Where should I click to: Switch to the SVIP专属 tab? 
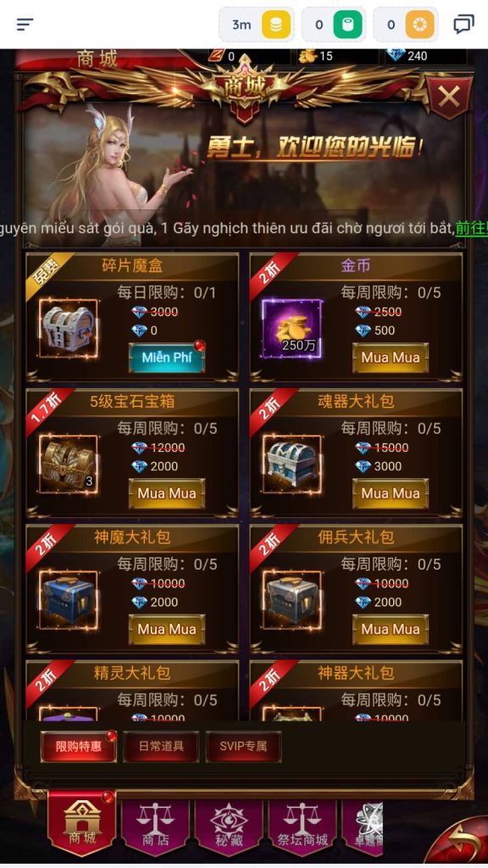[243, 746]
